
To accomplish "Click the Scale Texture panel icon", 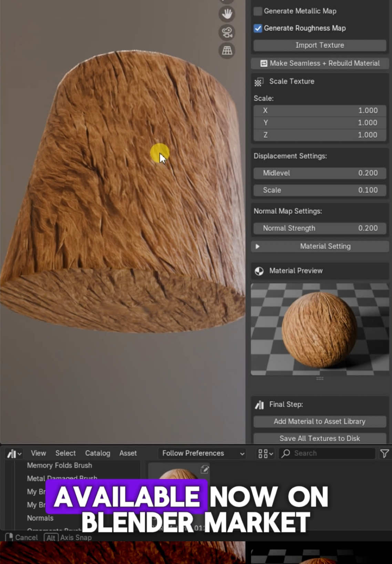I will click(259, 82).
